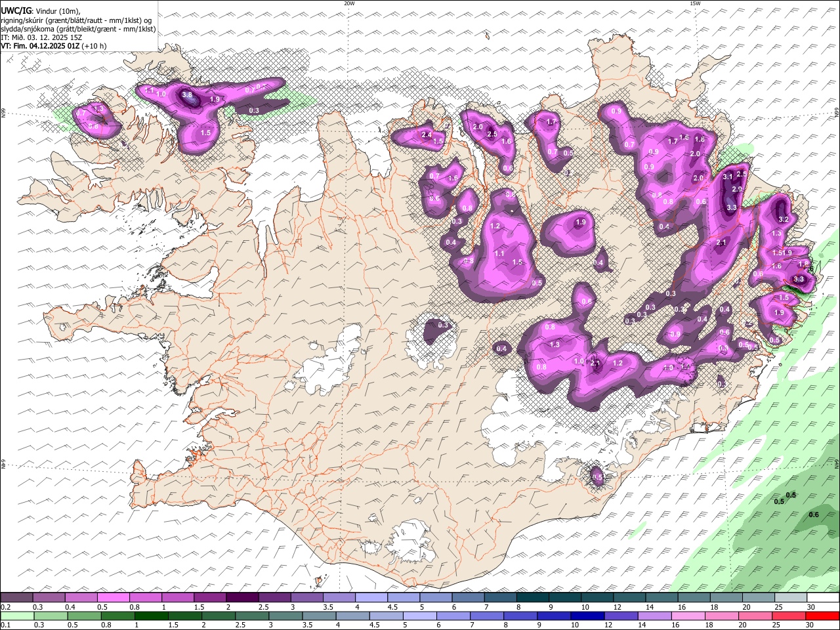Image resolution: width=840 pixels, height=630 pixels.
Task: Click the 0.1 label in the rain legend
Action: [x=5, y=625]
